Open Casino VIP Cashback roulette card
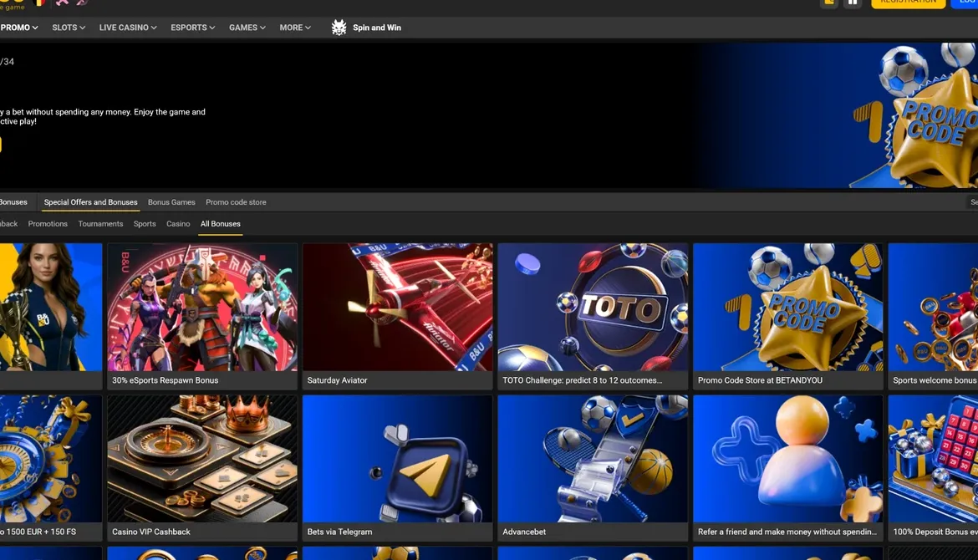The image size is (978, 560). [x=202, y=468]
